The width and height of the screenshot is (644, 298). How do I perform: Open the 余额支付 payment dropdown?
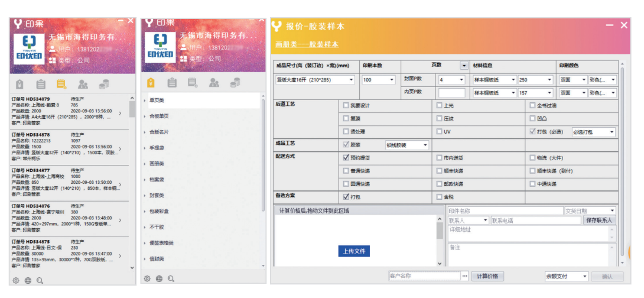point(566,276)
